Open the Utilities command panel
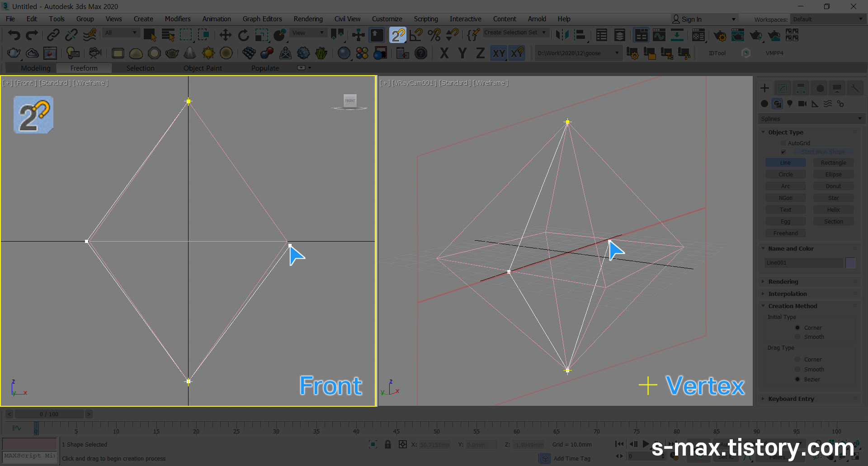The width and height of the screenshot is (868, 466). coord(855,88)
